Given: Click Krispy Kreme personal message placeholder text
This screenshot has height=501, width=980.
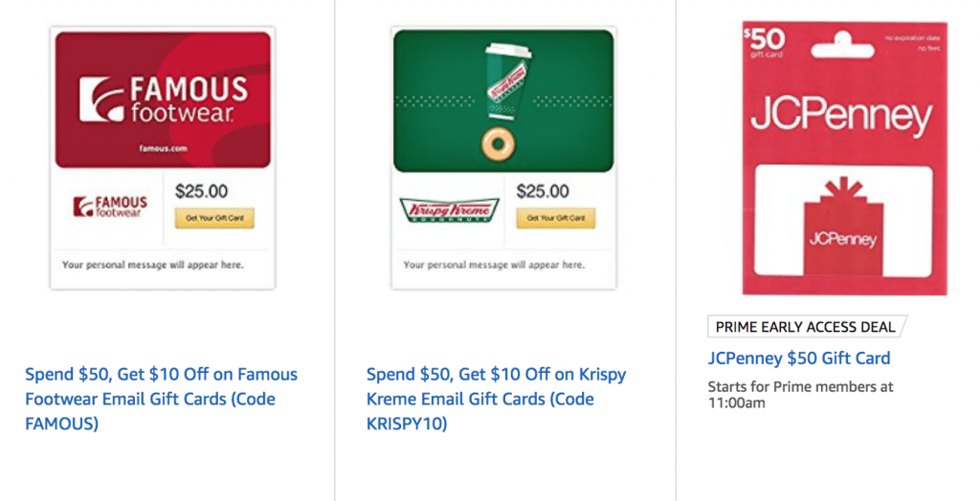Looking at the screenshot, I should pyautogui.click(x=495, y=264).
